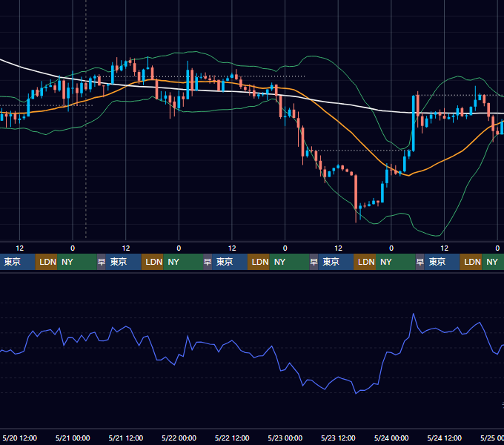The height and width of the screenshot is (445, 504).
Task: Select the 東京 session block on 5/24
Action: [442, 262]
